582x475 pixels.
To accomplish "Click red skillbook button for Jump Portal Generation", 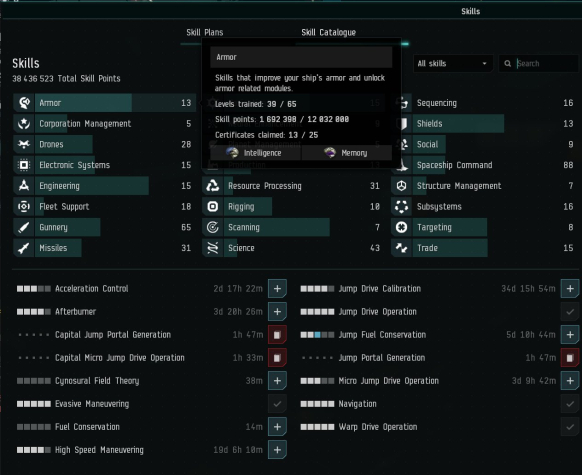I will [570, 358].
